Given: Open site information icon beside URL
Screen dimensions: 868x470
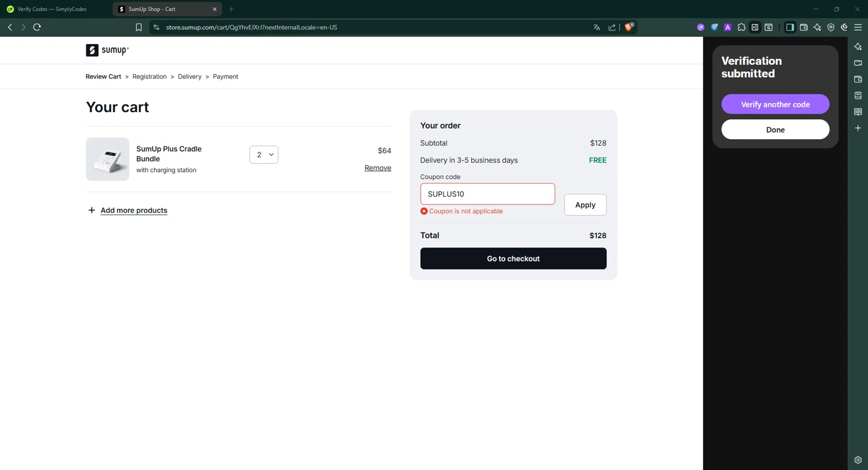Looking at the screenshot, I should coord(156,27).
